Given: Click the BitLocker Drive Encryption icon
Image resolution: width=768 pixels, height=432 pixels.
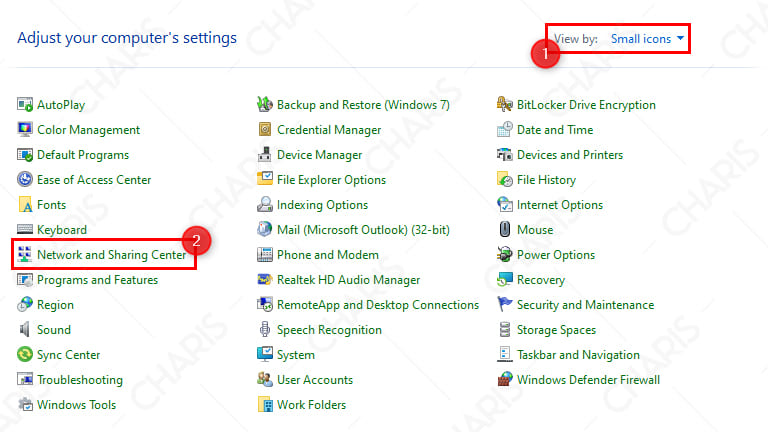Looking at the screenshot, I should point(505,104).
